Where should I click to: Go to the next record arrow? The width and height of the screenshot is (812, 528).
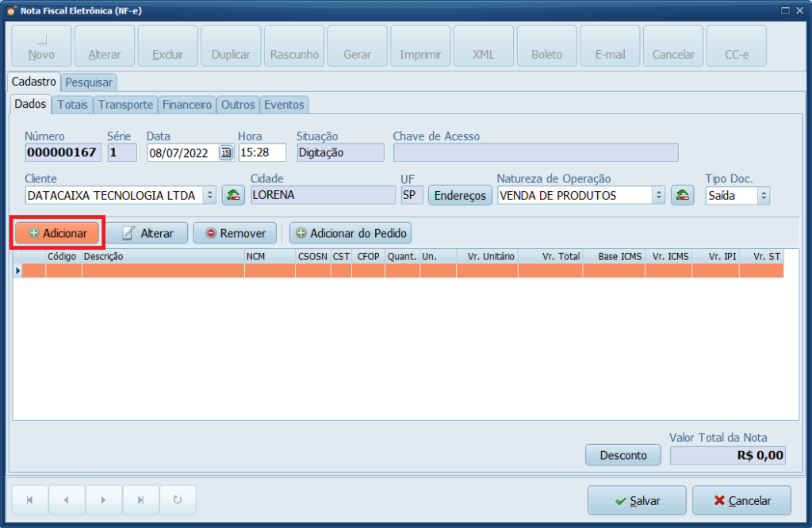pos(103,500)
